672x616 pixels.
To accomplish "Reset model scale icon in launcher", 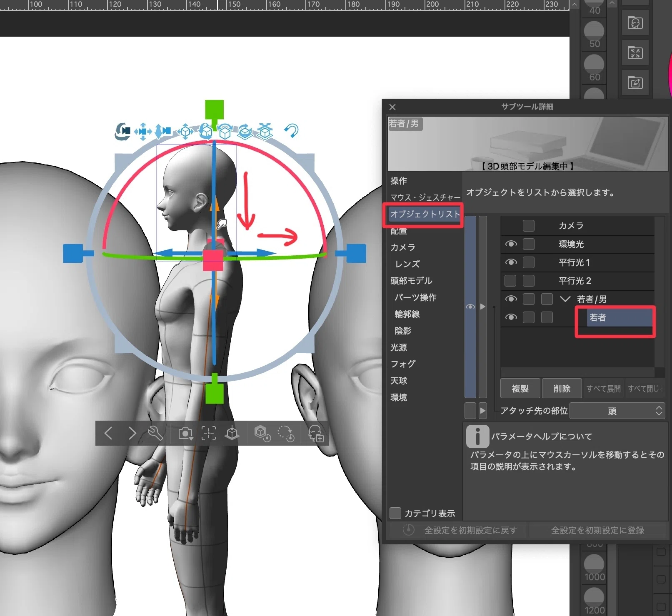I will 262,434.
